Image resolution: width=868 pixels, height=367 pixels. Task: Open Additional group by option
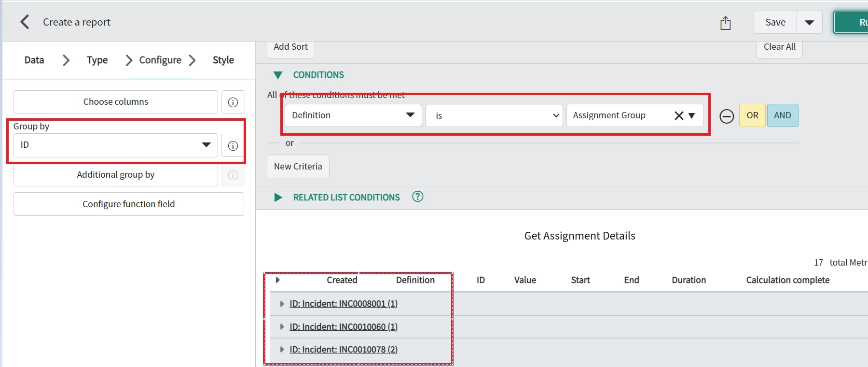pos(116,175)
